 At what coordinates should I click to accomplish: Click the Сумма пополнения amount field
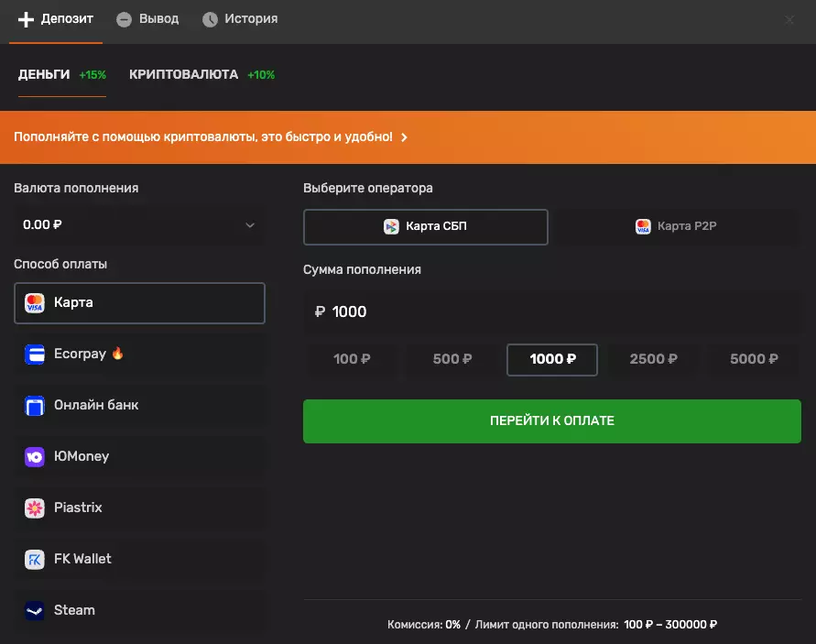click(x=551, y=312)
